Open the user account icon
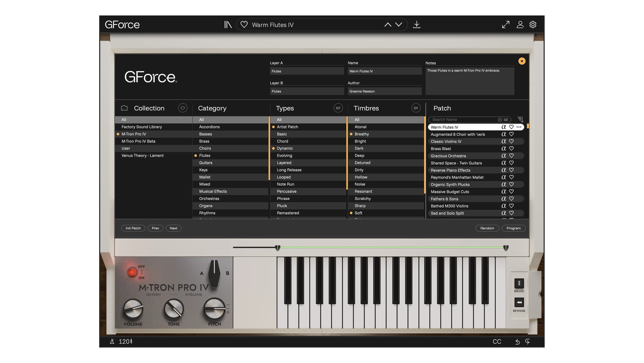This screenshot has height=363, width=644. pos(520,25)
